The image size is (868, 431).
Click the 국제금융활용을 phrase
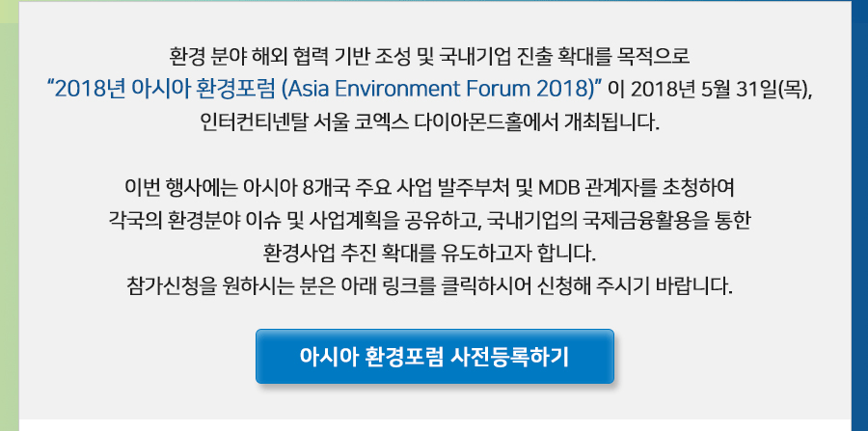[645, 221]
